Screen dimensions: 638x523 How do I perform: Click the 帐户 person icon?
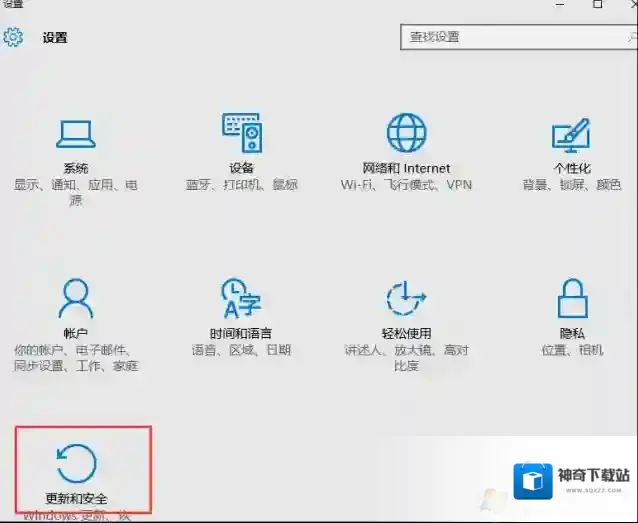[x=76, y=298]
